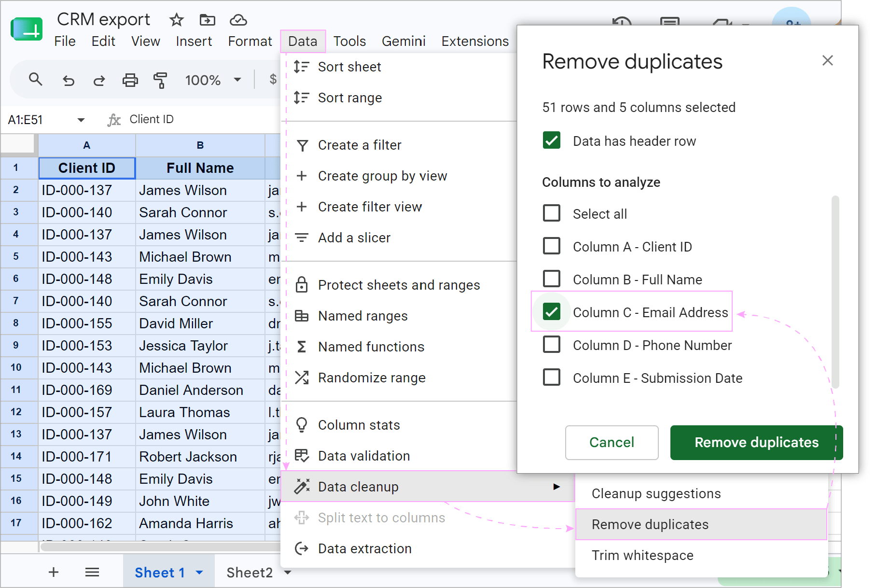The width and height of the screenshot is (876, 588).
Task: Click the shuffle icon beside Randomize range
Action: pos(302,378)
